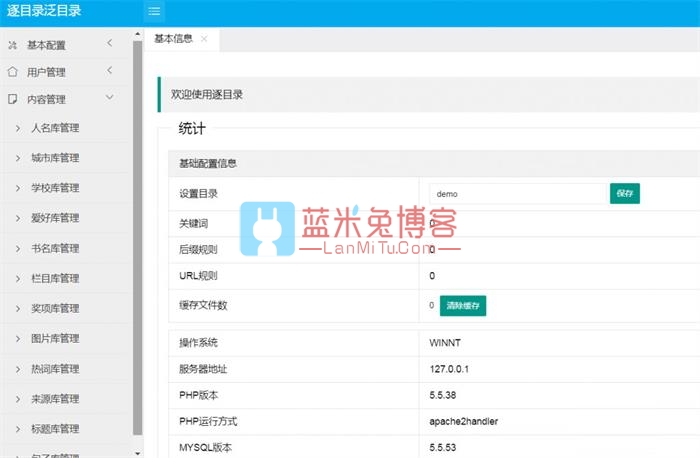Click the 基本配置 settings icon

tap(12, 45)
